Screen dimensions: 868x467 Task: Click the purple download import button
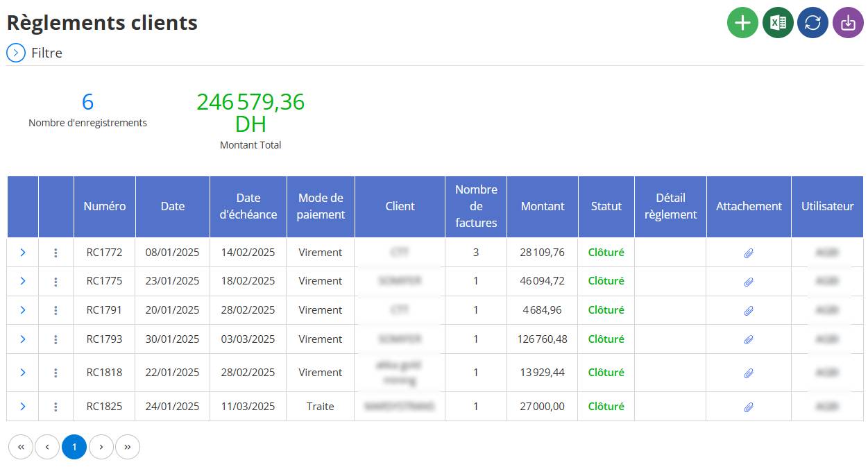[848, 23]
